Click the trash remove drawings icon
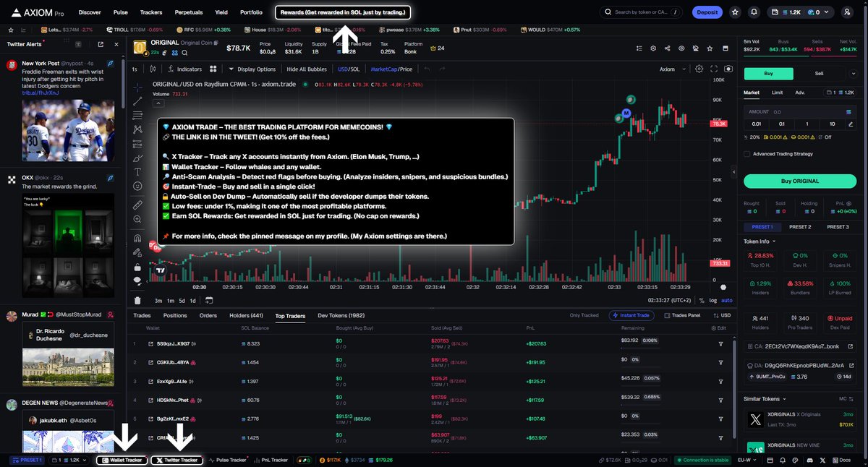The height and width of the screenshot is (467, 868). pyautogui.click(x=137, y=301)
